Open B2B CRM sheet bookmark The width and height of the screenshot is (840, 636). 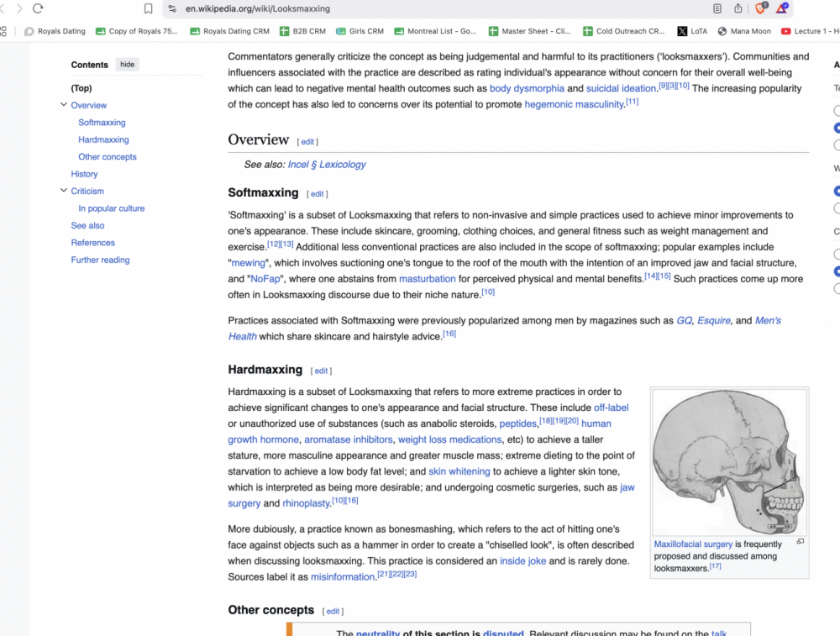point(302,31)
